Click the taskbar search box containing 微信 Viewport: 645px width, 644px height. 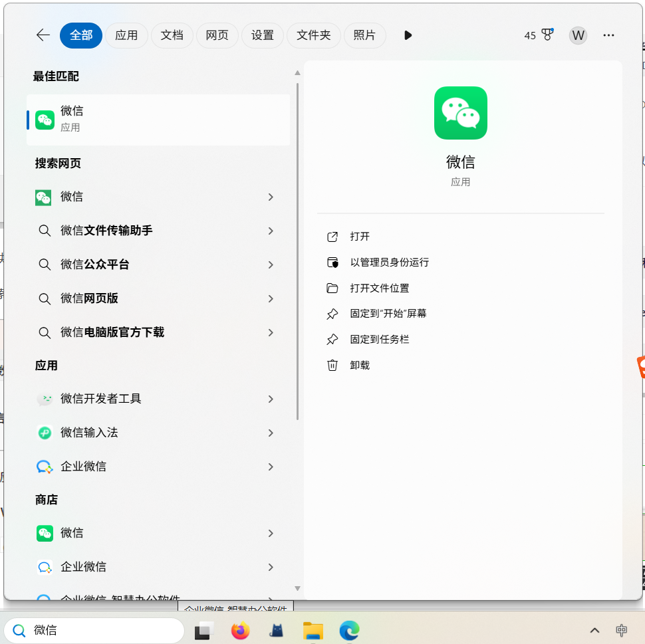pos(94,630)
